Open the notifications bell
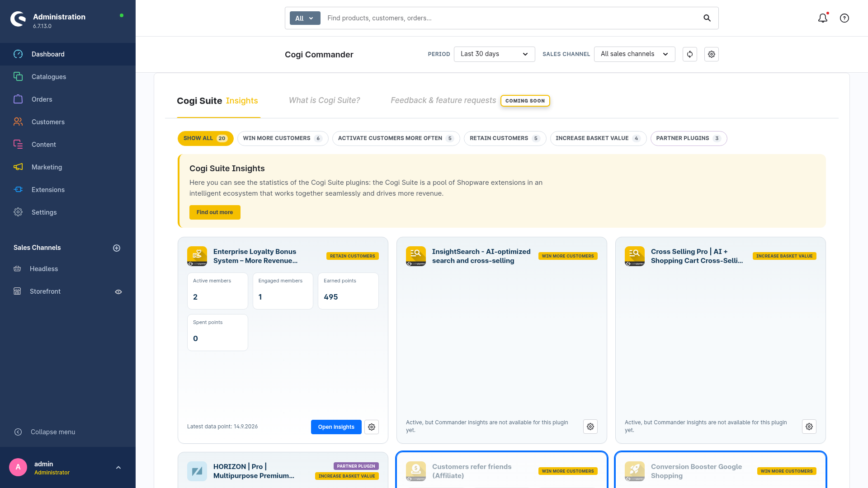Screen dimensions: 868x488 tap(823, 18)
